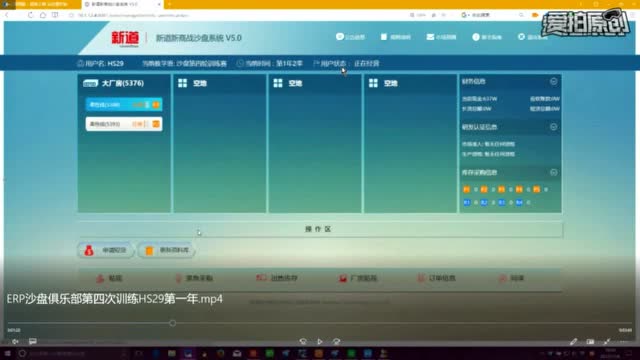The image size is (640, 360).
Task: Click orange raw material update button
Action: [167, 250]
